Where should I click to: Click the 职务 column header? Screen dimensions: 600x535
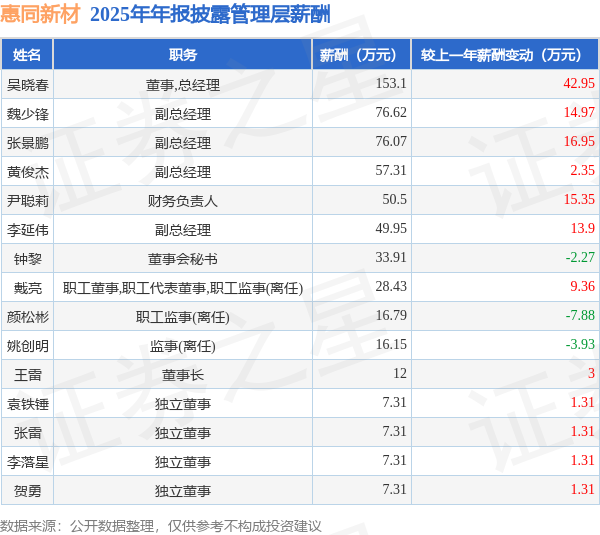(183, 55)
